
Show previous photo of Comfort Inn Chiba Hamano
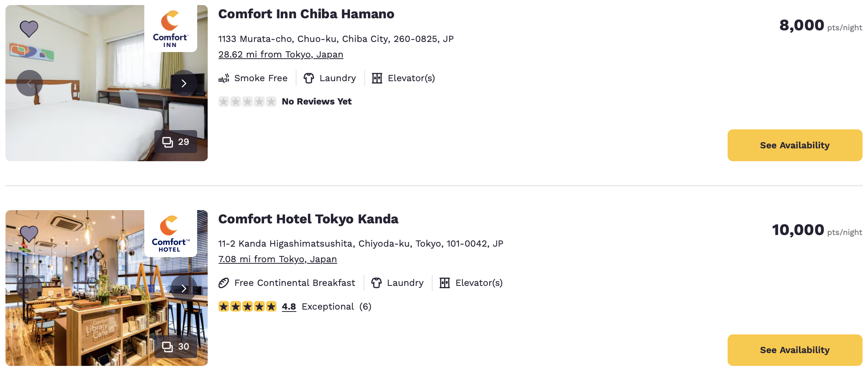pyautogui.click(x=30, y=83)
